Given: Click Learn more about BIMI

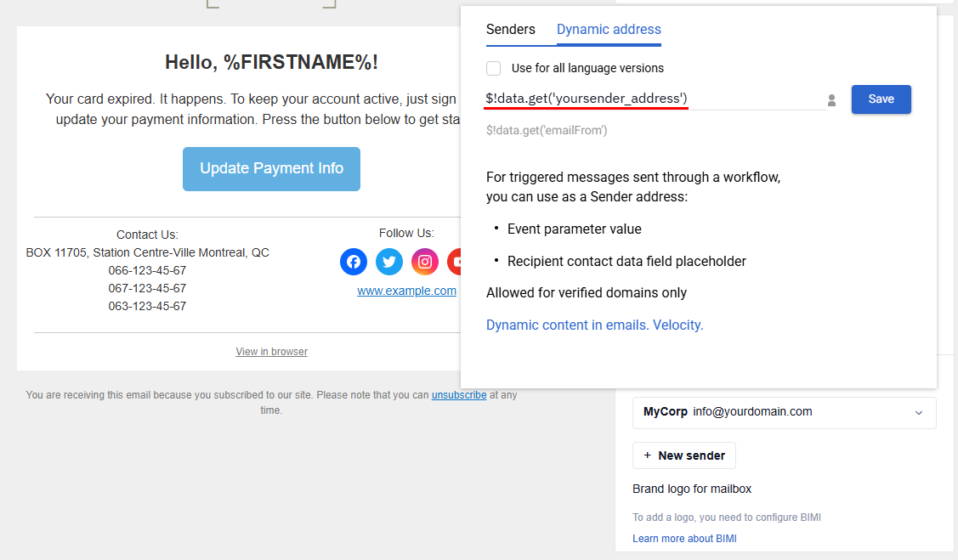Looking at the screenshot, I should [x=684, y=538].
